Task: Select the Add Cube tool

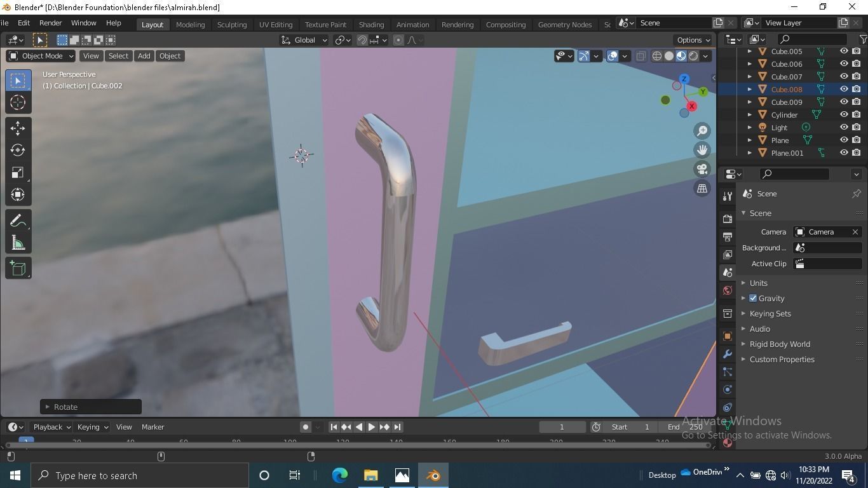Action: pos(18,268)
